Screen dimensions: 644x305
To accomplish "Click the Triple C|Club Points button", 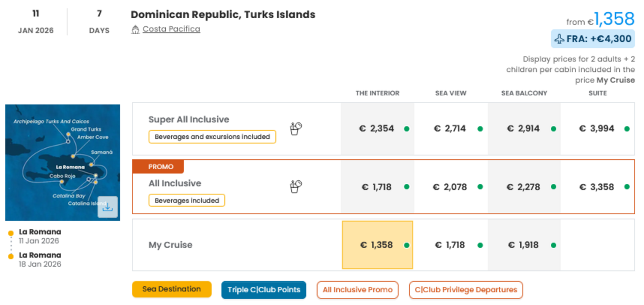I will coord(264,290).
